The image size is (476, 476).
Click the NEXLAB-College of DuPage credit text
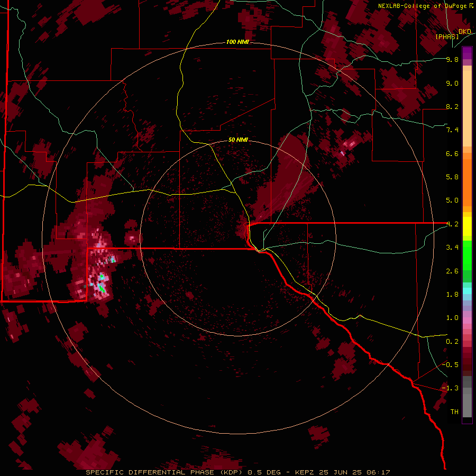(423, 6)
